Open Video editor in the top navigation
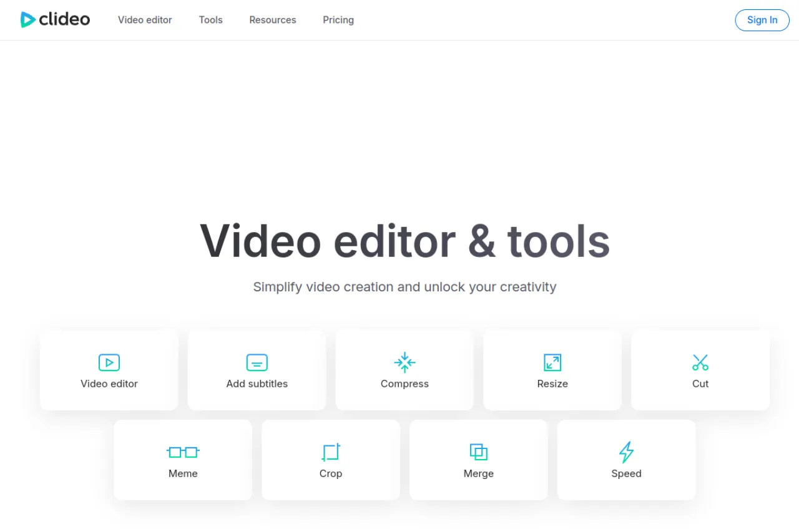This screenshot has height=532, width=799. pos(145,20)
